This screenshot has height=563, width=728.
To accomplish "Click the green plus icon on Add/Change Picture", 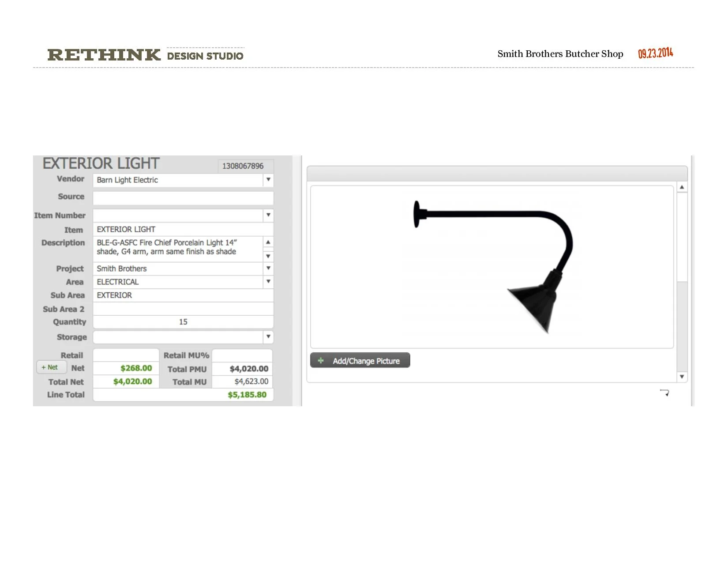I will (x=321, y=360).
